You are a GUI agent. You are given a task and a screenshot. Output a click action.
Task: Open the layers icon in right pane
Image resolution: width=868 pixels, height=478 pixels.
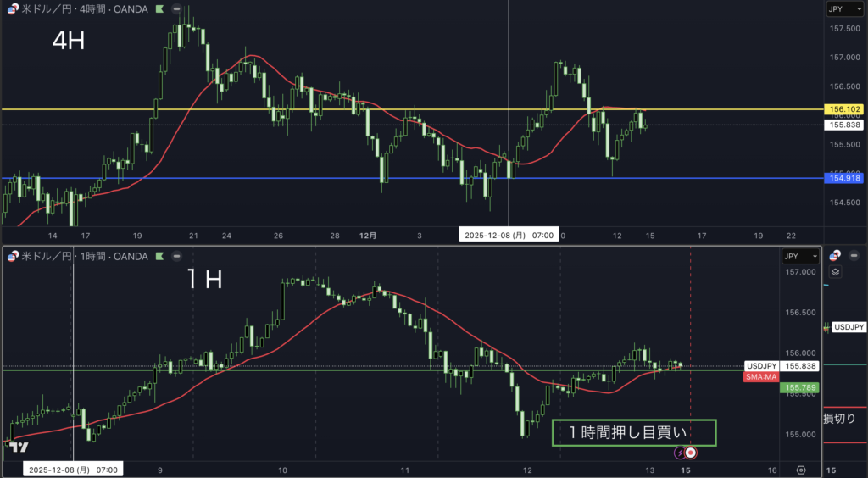tap(835, 272)
